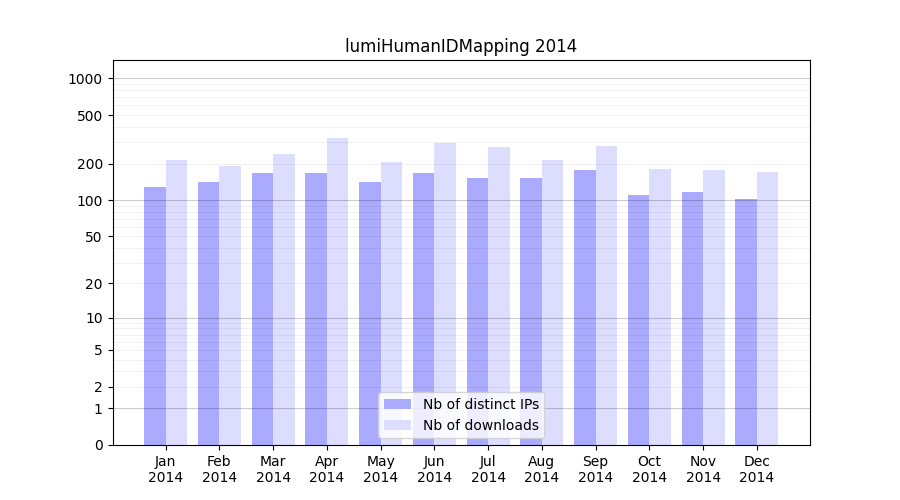Viewport: 900px width, 500px height.
Task: Click the Nb of downloads legend swatch
Action: coord(397,425)
